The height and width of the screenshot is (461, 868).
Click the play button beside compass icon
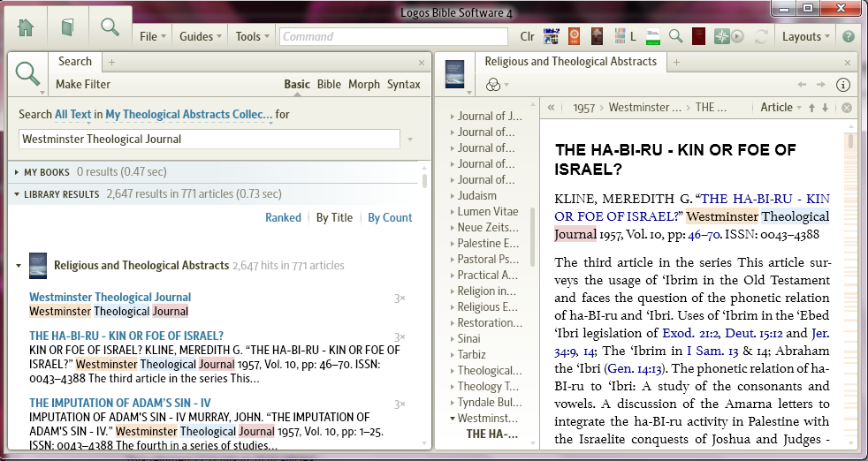[737, 36]
